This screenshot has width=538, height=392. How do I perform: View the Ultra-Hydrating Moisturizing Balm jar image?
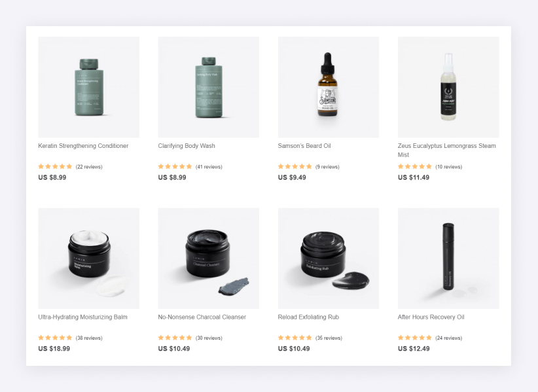click(x=88, y=258)
